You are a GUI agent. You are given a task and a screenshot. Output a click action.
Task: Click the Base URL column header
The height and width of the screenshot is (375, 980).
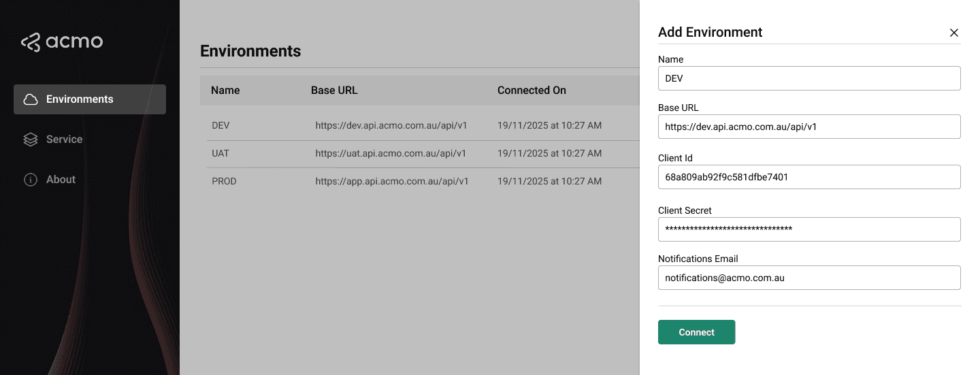pos(334,90)
